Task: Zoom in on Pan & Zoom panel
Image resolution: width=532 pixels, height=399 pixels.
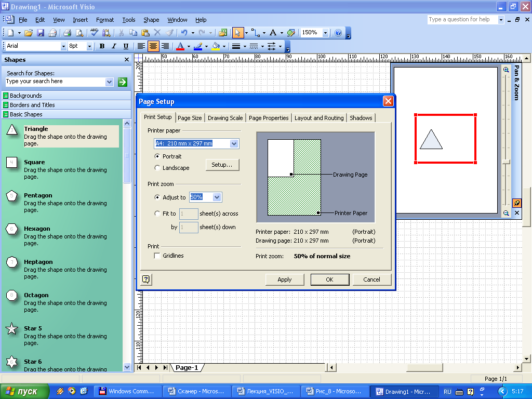Action: tap(506, 70)
